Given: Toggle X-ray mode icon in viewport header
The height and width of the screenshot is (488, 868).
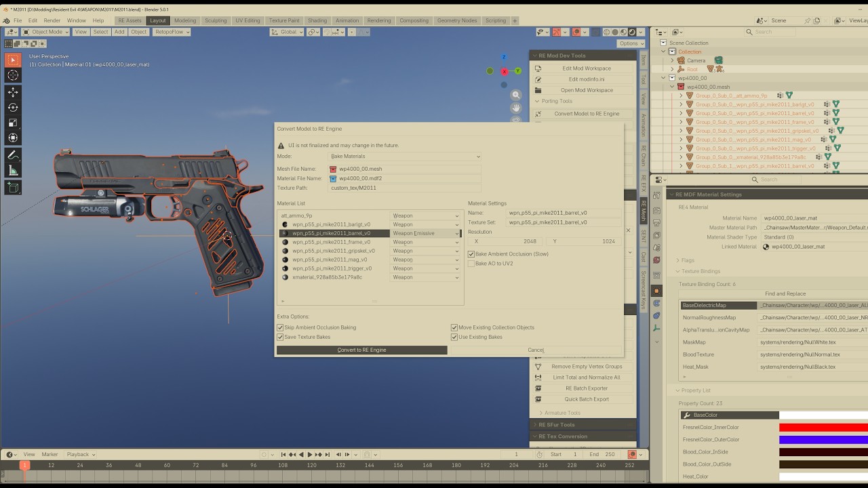Looking at the screenshot, I should tap(595, 32).
